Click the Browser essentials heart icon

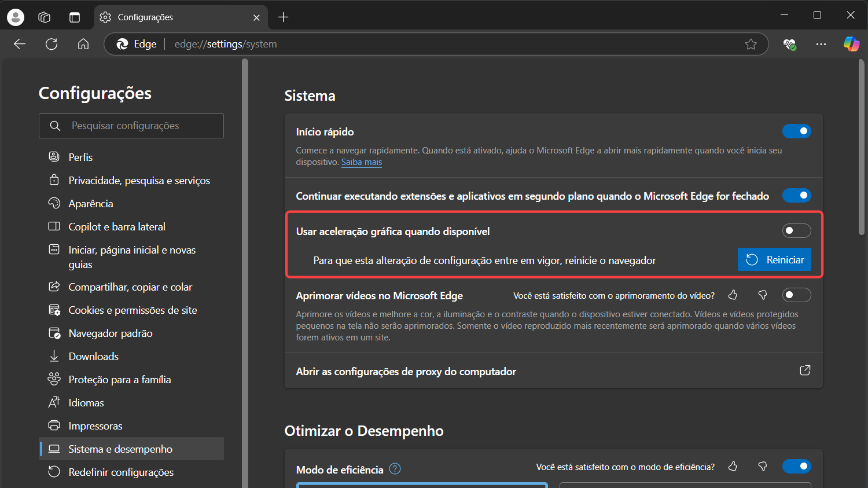pos(789,44)
